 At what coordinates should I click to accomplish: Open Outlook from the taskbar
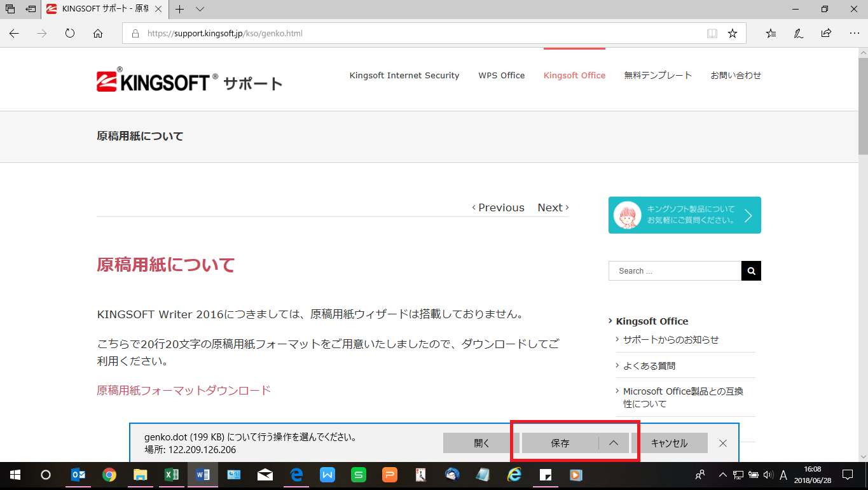[x=78, y=475]
